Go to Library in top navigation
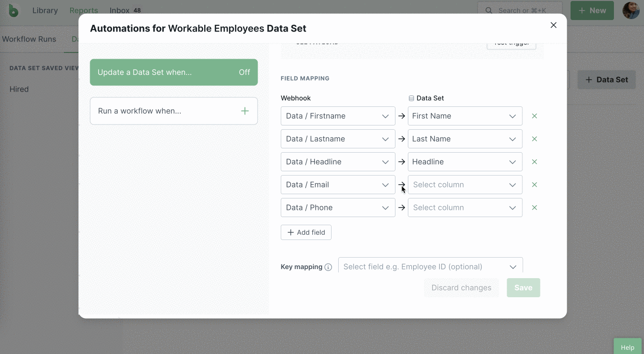This screenshot has height=354, width=644. coord(45,10)
